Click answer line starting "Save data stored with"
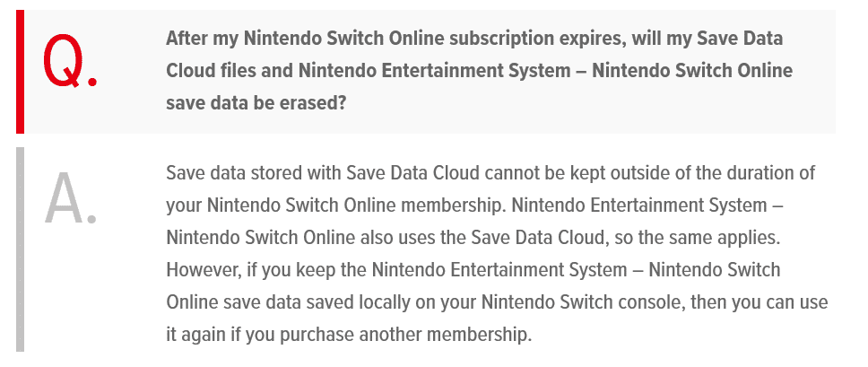 tap(490, 172)
